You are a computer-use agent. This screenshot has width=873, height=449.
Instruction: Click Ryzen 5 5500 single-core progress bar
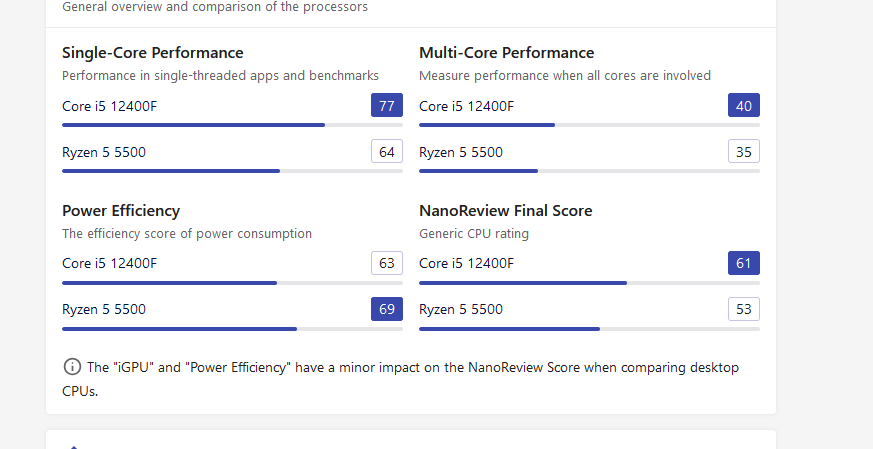[x=232, y=171]
